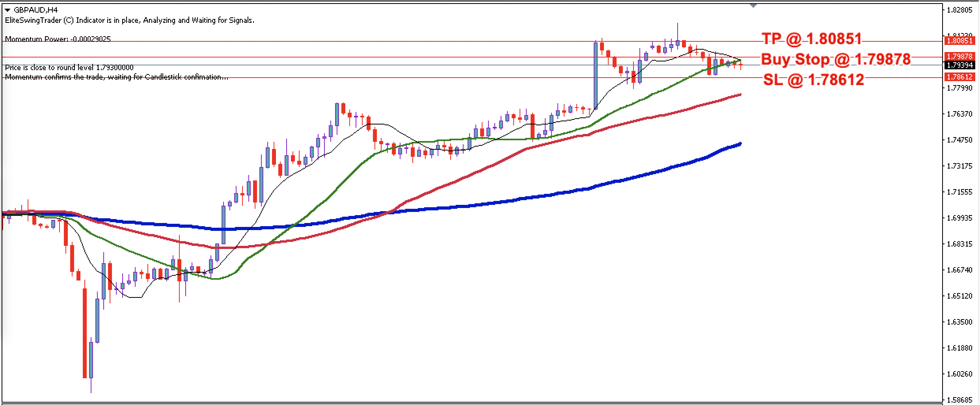Select the red 1.80851 price tag
980x405 pixels.
tap(960, 41)
